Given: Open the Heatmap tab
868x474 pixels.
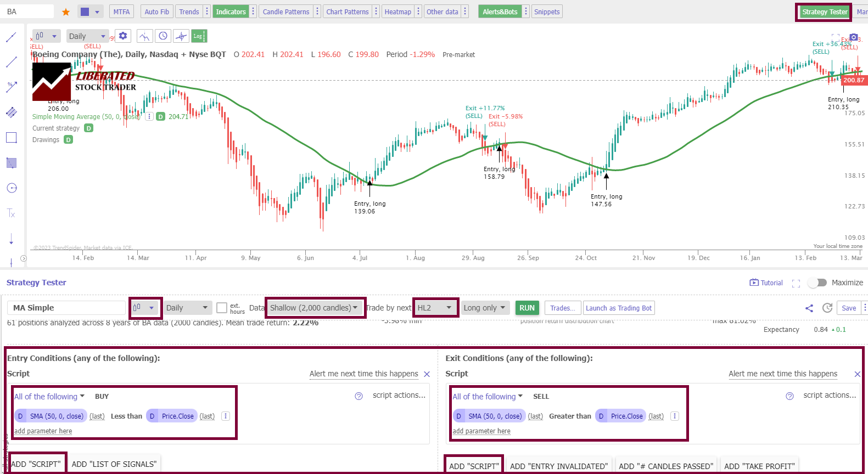Looking at the screenshot, I should pos(397,12).
